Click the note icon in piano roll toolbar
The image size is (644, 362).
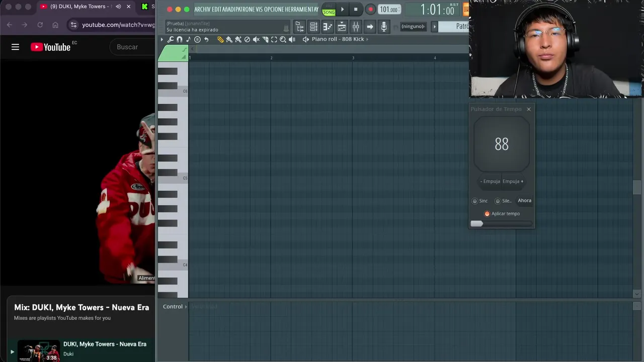[x=188, y=39]
